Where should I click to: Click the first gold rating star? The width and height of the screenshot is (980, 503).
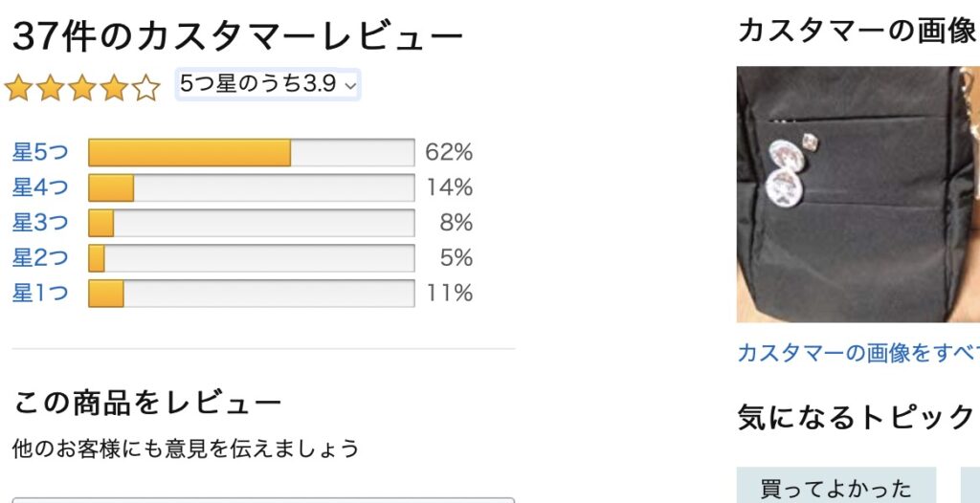coord(19,87)
